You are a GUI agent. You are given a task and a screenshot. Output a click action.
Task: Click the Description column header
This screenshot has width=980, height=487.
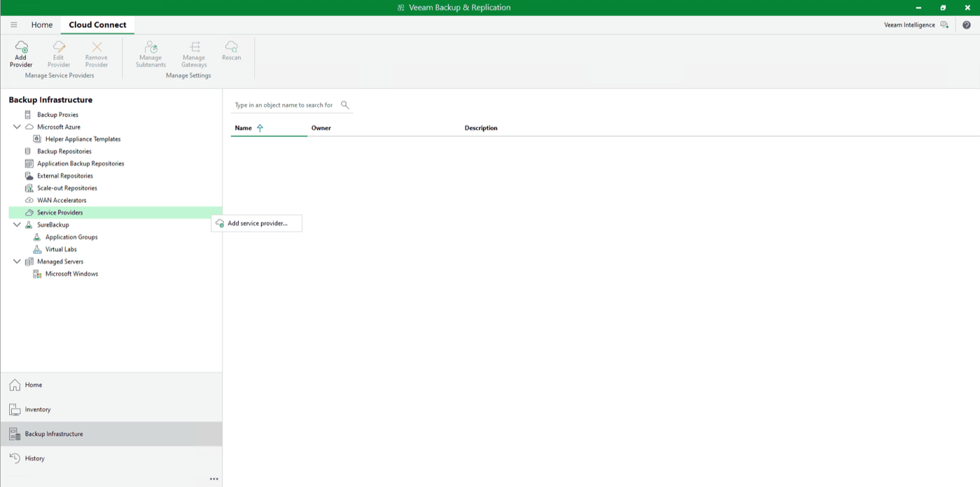tap(481, 128)
